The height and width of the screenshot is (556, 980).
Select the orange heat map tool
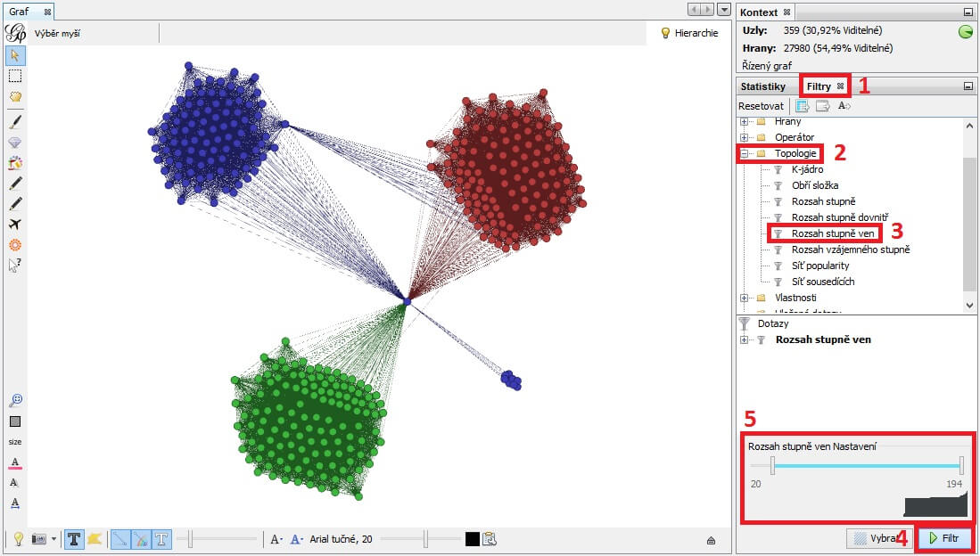pos(15,245)
